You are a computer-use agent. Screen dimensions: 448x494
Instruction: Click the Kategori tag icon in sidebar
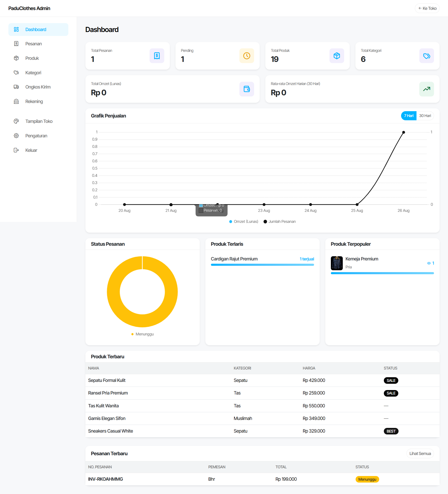pyautogui.click(x=16, y=73)
